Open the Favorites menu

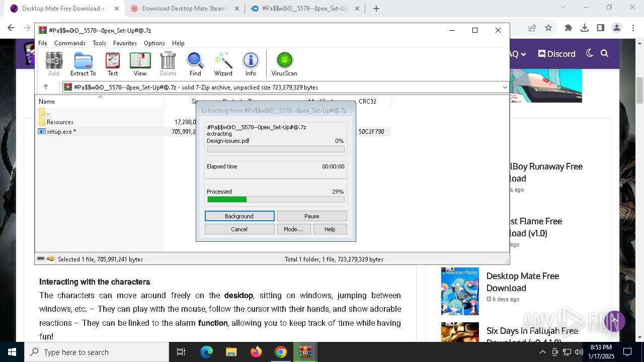click(x=125, y=43)
